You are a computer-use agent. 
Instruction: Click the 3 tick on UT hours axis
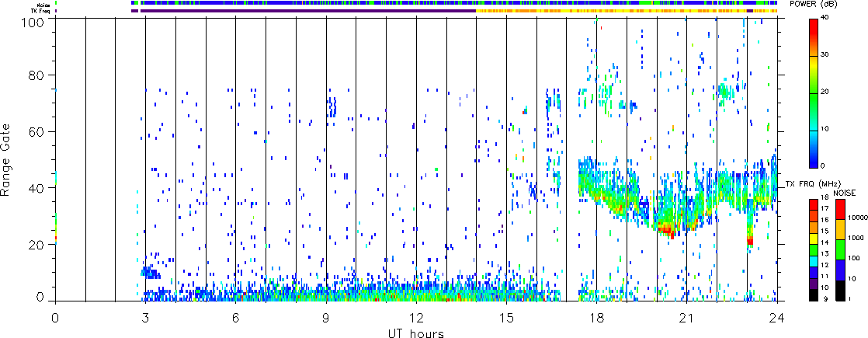click(x=146, y=318)
